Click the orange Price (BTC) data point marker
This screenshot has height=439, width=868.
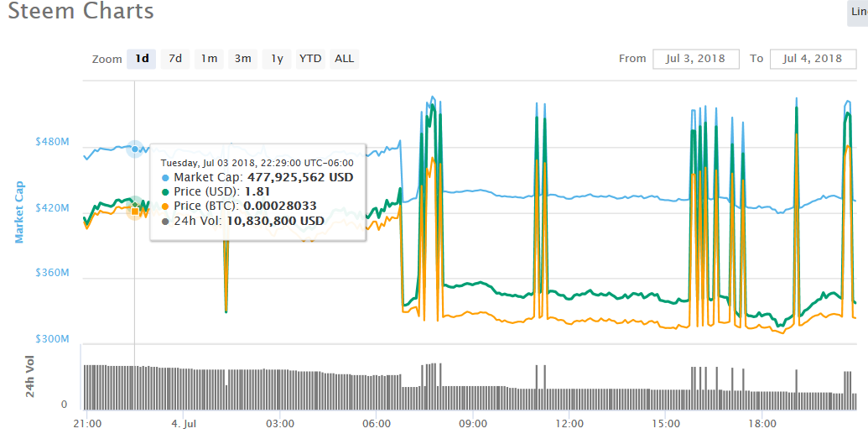point(134,212)
